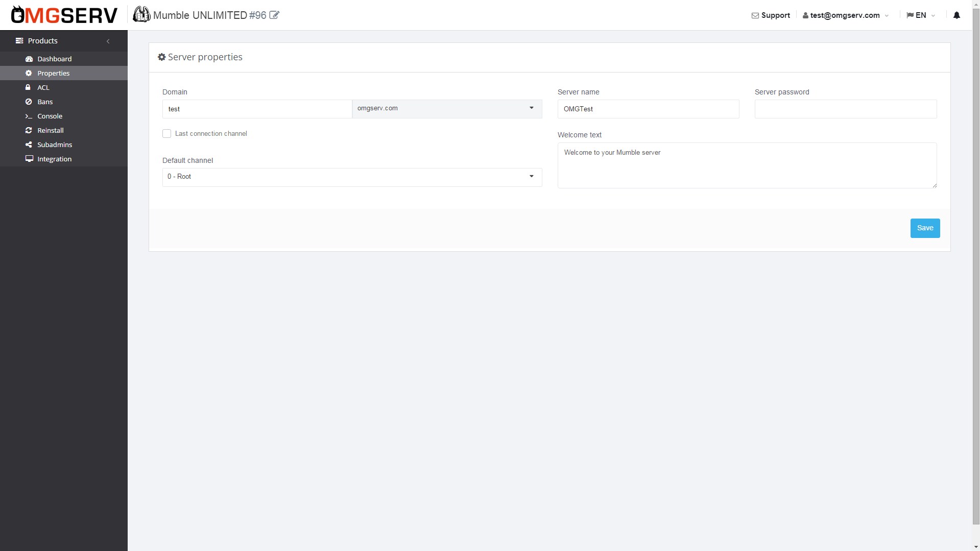980x551 pixels.
Task: Click the Support envelope icon
Action: click(755, 16)
